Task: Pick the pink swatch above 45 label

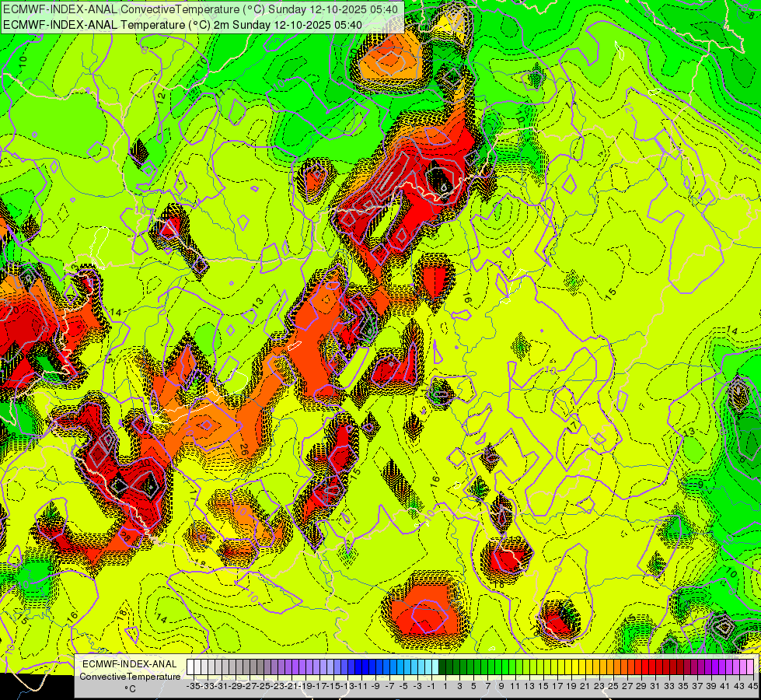Action: click(x=750, y=667)
